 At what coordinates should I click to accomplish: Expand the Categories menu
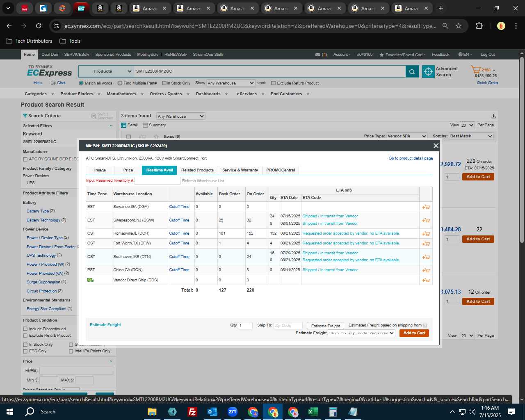click(x=38, y=94)
